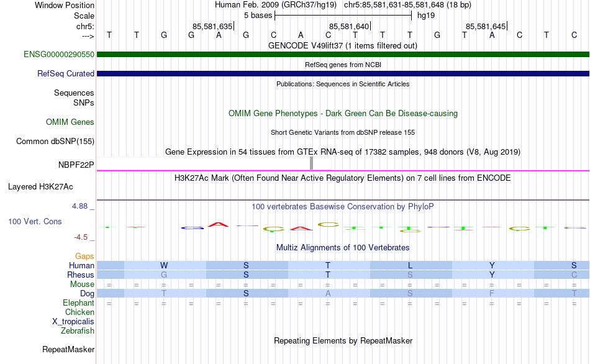This screenshot has width=590, height=364.
Task: Click the Sequences track label
Action: [74, 93]
